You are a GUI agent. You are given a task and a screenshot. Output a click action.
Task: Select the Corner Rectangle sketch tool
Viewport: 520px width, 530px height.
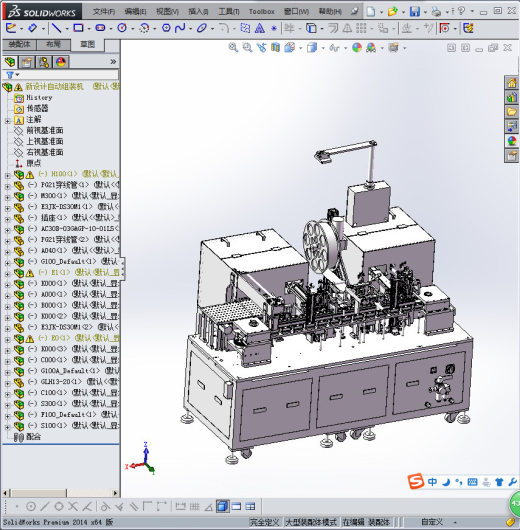click(x=78, y=28)
